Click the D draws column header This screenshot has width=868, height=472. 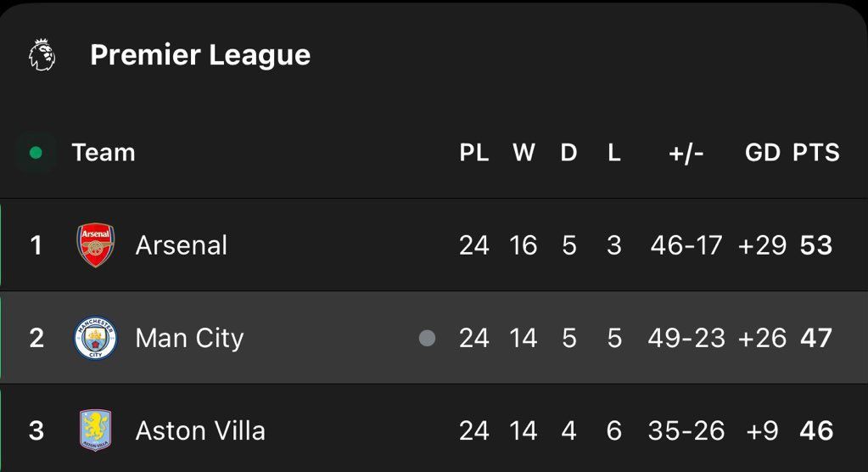click(x=568, y=153)
